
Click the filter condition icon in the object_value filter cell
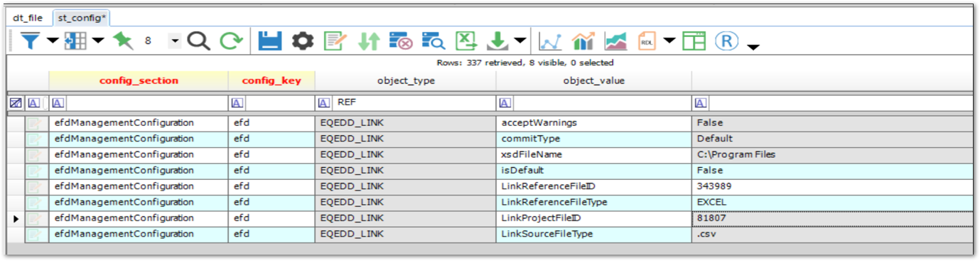point(505,103)
